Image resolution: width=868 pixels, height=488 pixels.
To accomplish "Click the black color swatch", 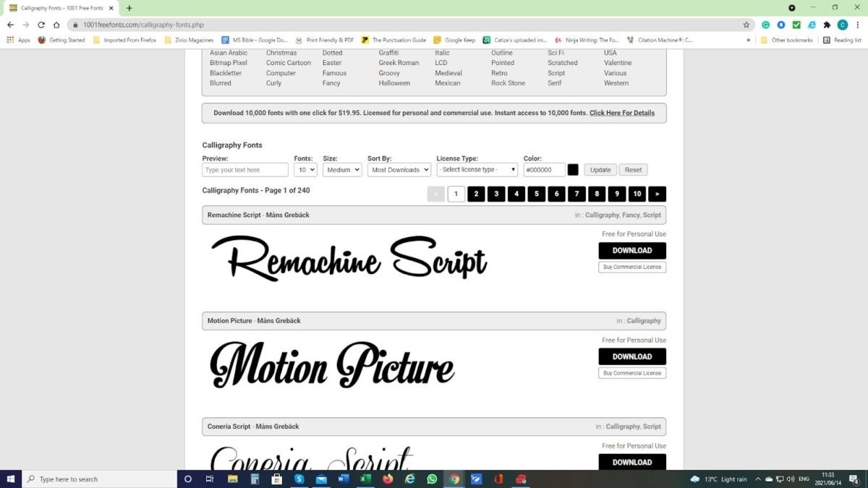I will (573, 170).
